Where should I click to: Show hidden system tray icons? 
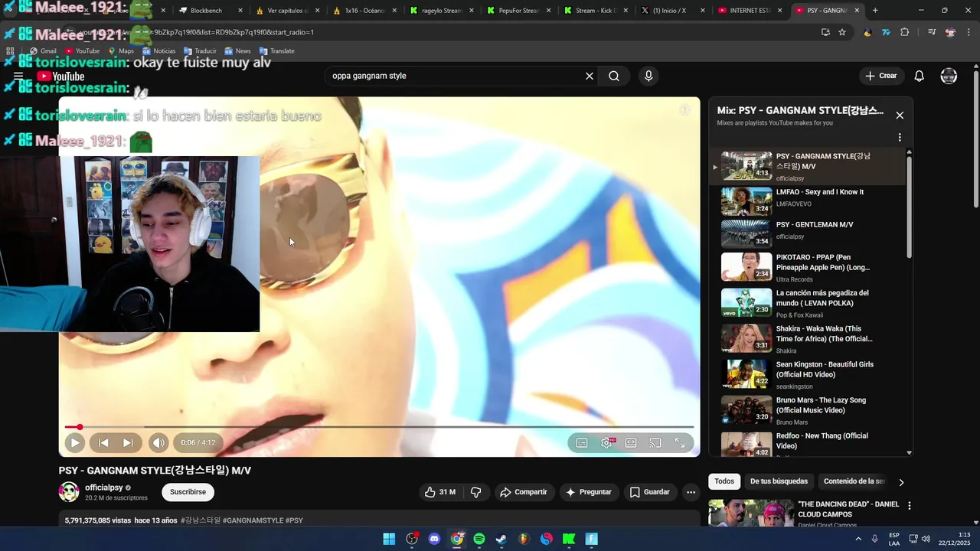click(x=858, y=539)
